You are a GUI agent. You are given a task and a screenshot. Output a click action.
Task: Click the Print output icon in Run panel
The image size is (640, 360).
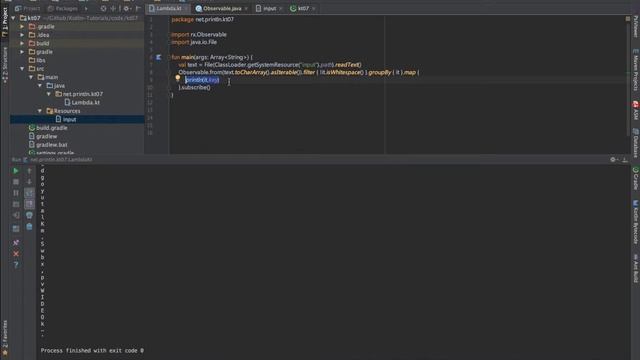(x=29, y=215)
